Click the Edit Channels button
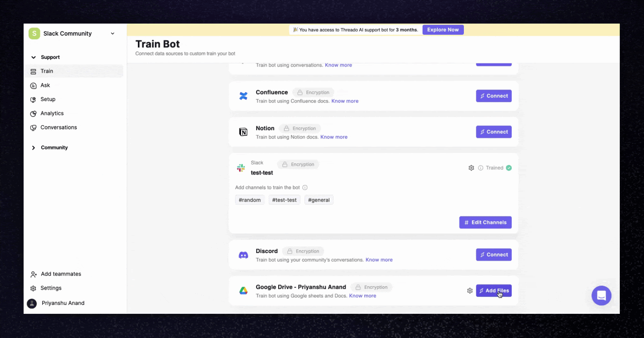644x338 pixels. point(486,222)
